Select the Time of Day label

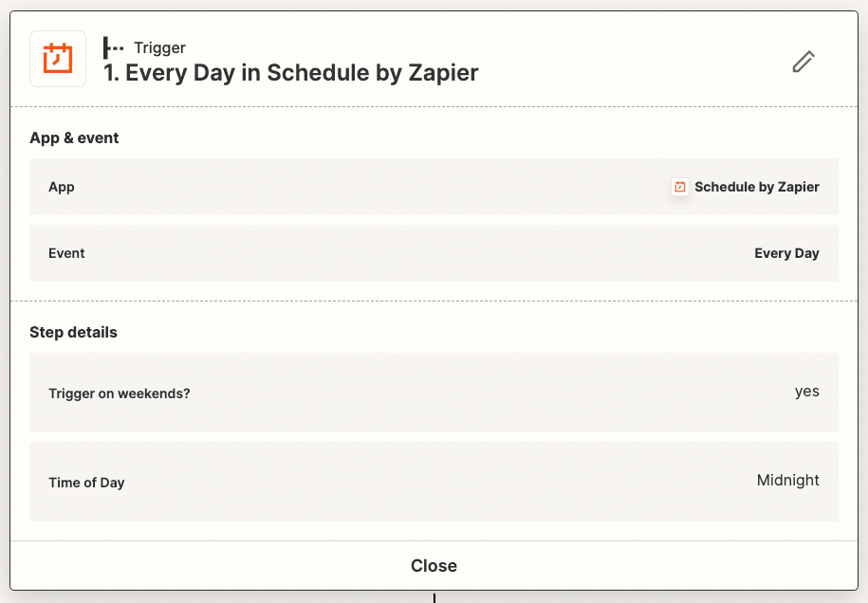[86, 483]
